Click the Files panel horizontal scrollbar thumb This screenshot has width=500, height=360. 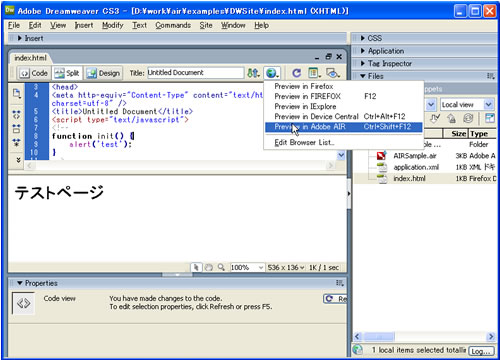point(379,336)
